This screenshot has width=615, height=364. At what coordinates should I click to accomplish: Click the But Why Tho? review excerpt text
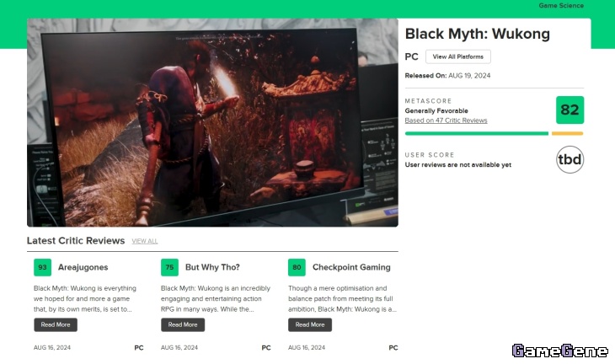click(x=216, y=299)
